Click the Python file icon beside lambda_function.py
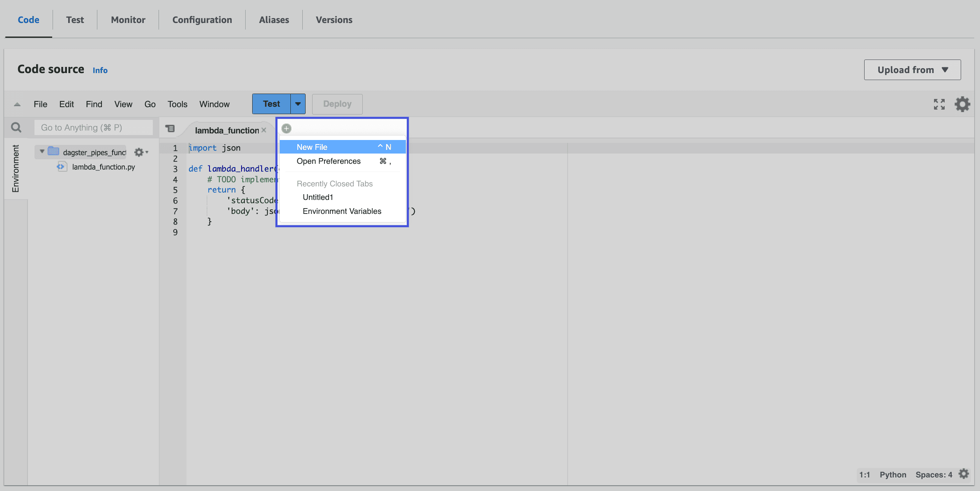Image resolution: width=980 pixels, height=491 pixels. tap(62, 167)
